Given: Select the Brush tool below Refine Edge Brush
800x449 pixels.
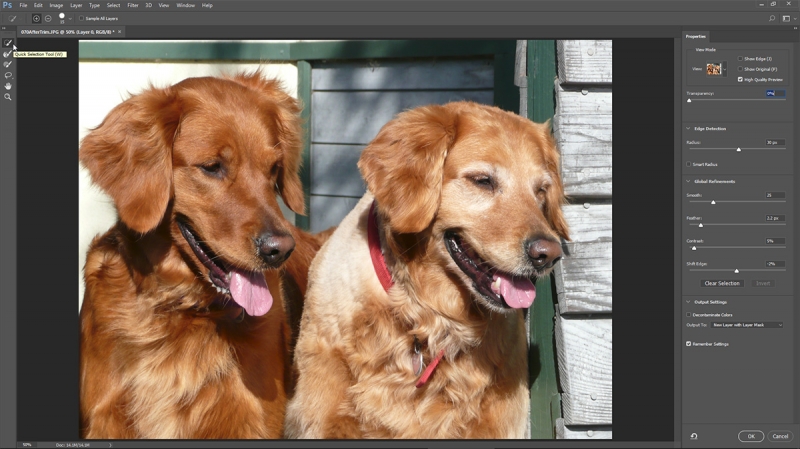Looking at the screenshot, I should 8,65.
